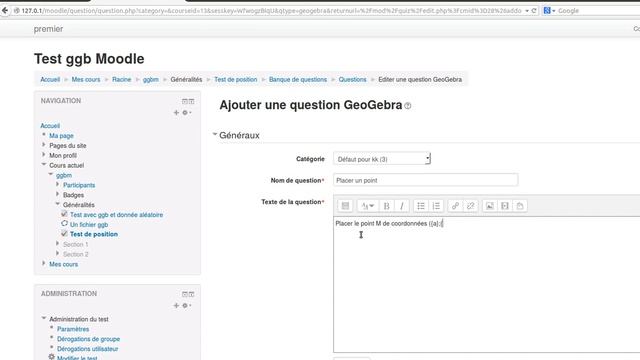Insert a hyperlink in editor
640x360 pixels.
click(455, 206)
